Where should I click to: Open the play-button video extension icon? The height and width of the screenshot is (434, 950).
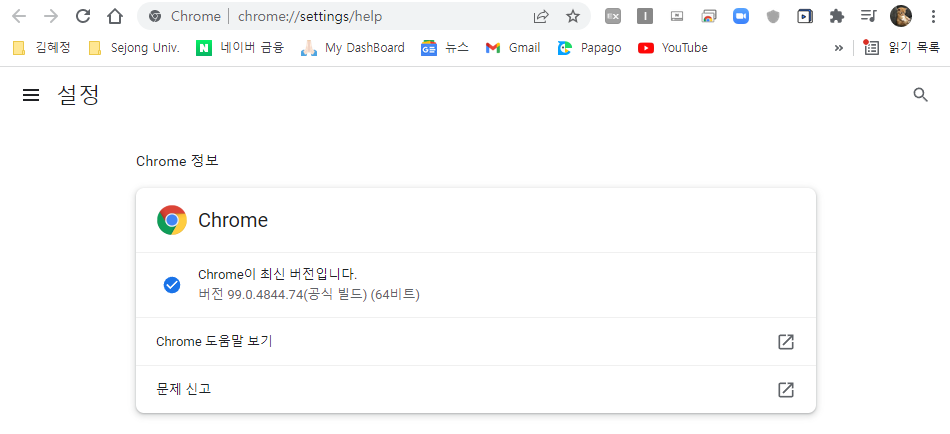805,16
